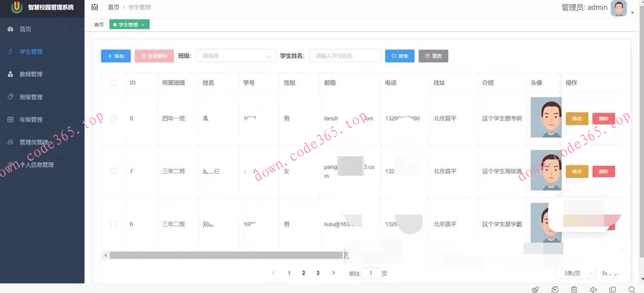Click the admin avatar in header

click(x=618, y=8)
